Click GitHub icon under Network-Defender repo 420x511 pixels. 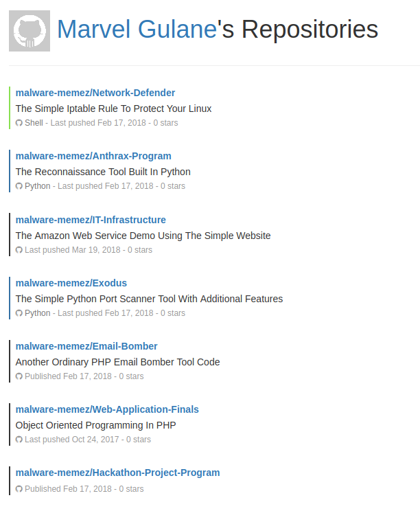(x=19, y=123)
